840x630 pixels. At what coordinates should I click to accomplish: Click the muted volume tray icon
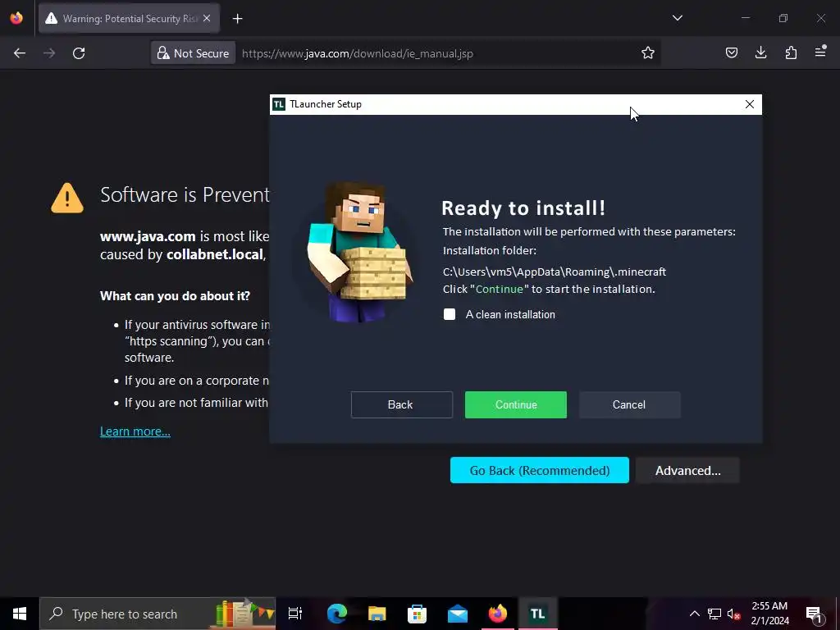tap(734, 614)
